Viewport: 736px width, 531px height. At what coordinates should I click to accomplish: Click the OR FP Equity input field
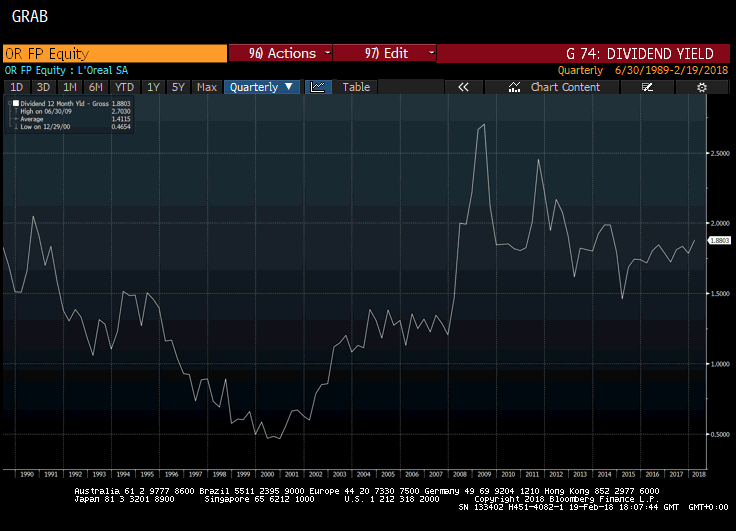click(115, 53)
